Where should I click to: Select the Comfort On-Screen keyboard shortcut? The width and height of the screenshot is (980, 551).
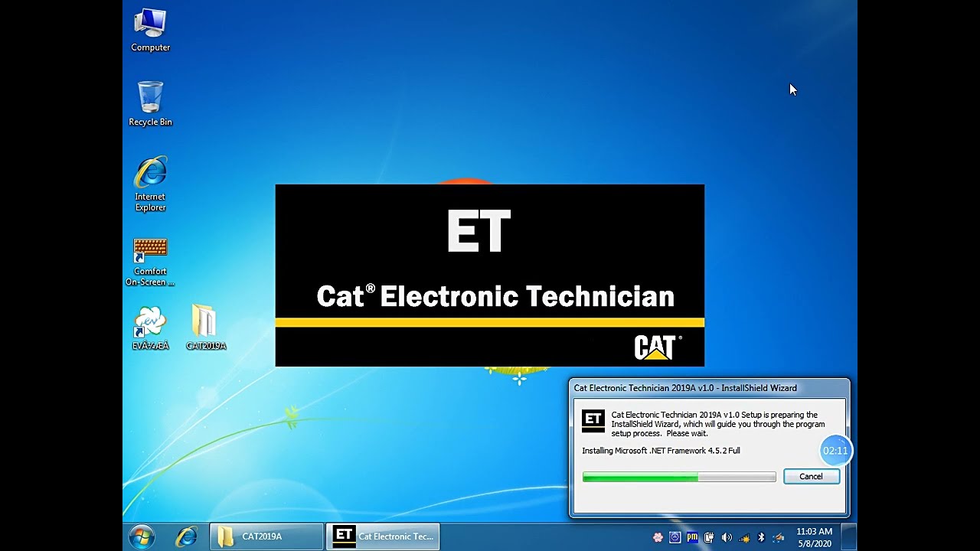coord(150,262)
